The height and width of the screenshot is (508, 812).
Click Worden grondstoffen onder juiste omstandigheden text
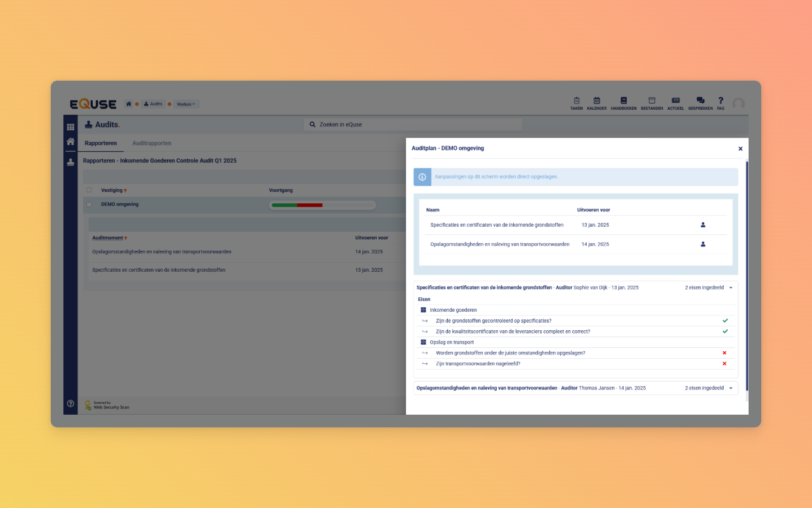click(x=511, y=352)
